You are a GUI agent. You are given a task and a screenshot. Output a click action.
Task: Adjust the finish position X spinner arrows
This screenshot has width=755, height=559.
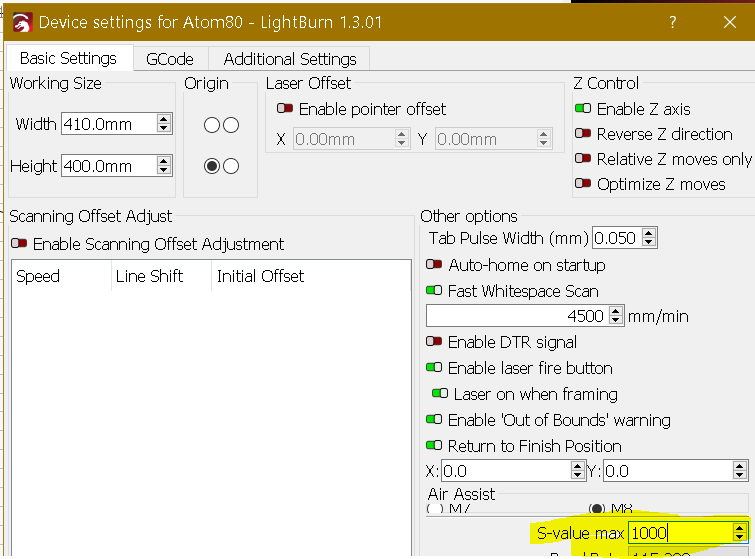click(x=577, y=471)
